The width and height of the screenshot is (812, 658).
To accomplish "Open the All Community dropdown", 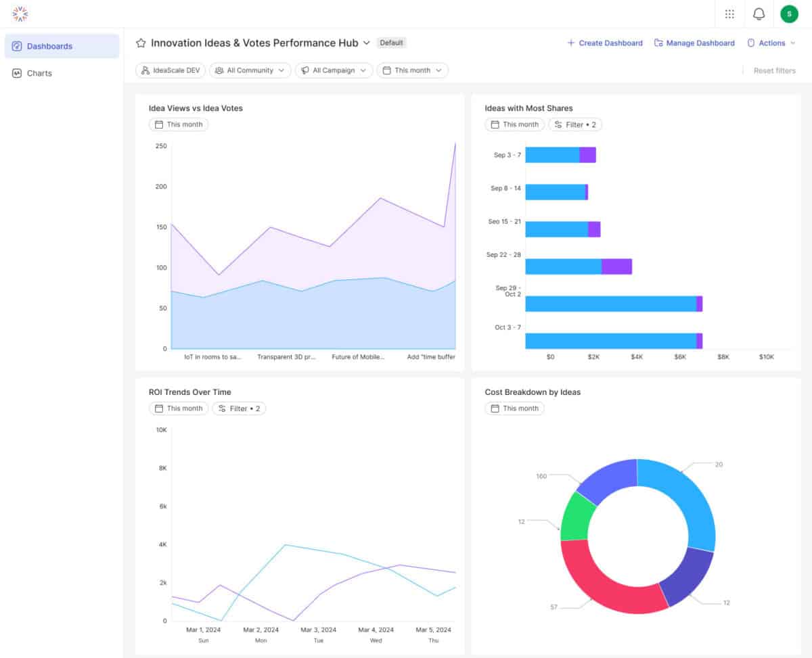I will 250,70.
